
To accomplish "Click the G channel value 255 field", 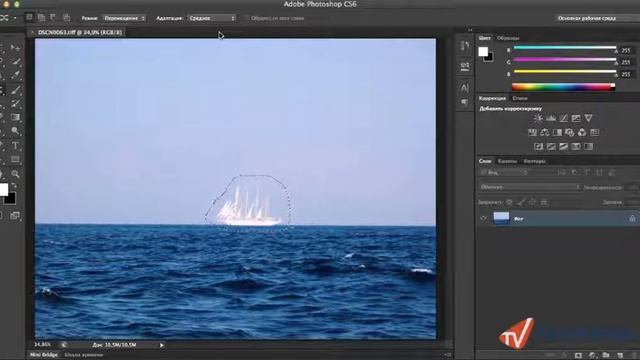I will click(x=626, y=62).
